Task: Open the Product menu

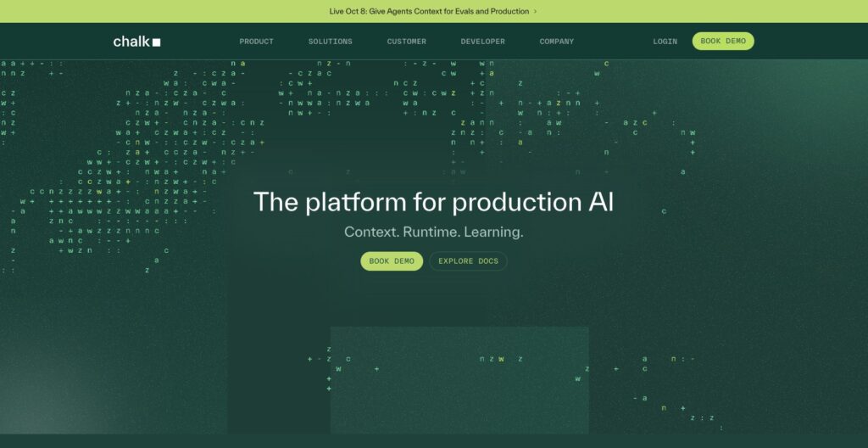Action: click(x=256, y=42)
